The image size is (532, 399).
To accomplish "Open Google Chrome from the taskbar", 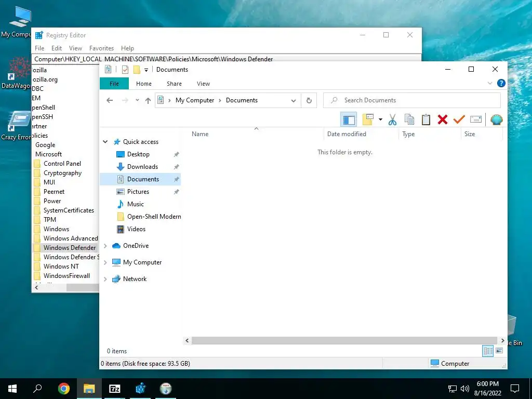I will pyautogui.click(x=64, y=389).
